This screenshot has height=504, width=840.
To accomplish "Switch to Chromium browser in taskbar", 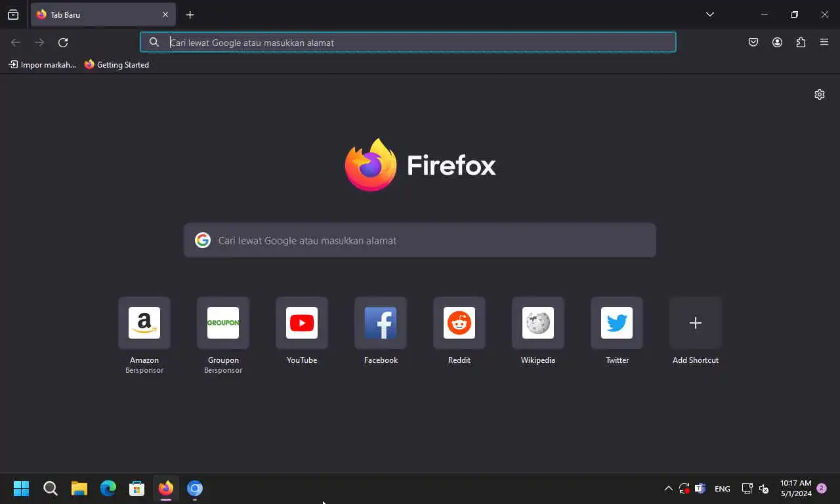I will pyautogui.click(x=195, y=488).
